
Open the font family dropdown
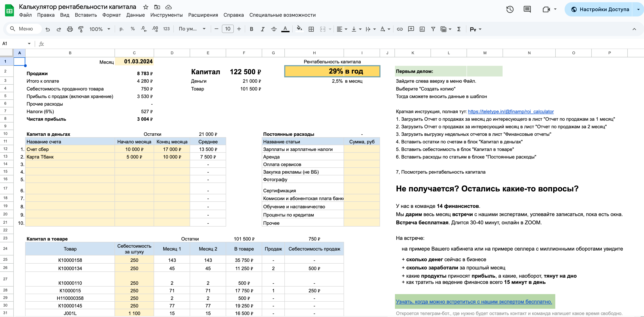[192, 29]
